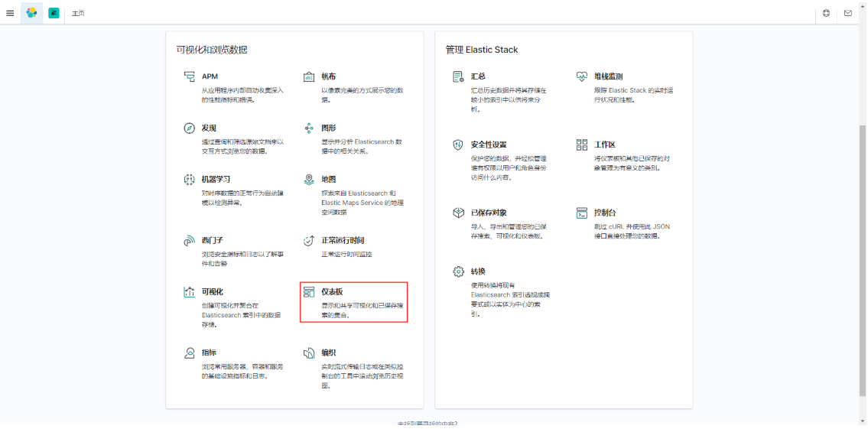Open the 编织 link

pos(328,352)
